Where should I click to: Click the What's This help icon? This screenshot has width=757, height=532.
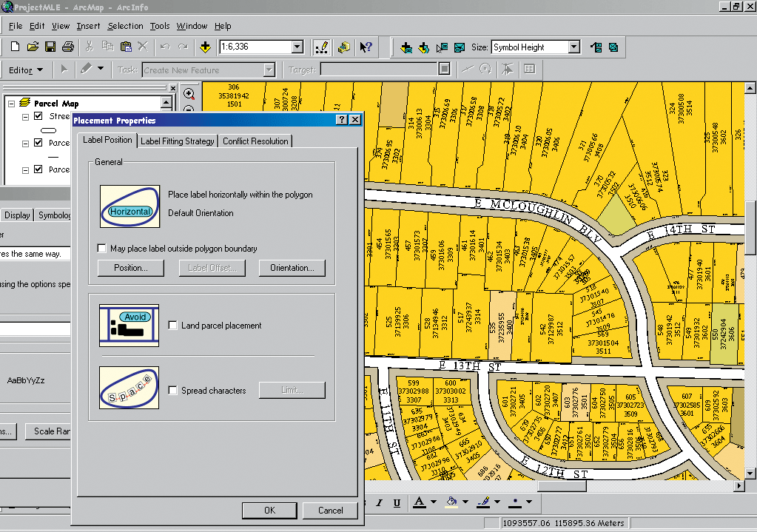click(x=366, y=47)
